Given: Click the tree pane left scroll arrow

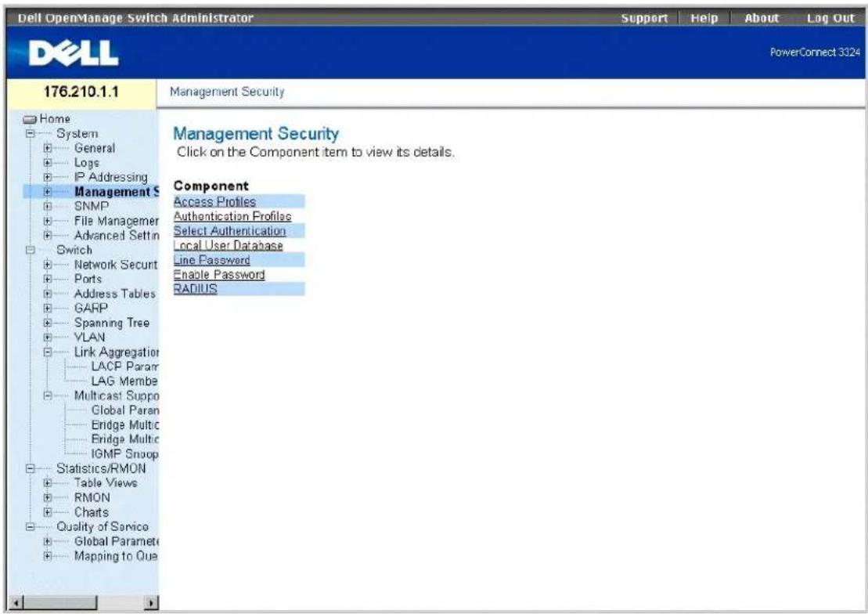Looking at the screenshot, I should click(16, 602).
